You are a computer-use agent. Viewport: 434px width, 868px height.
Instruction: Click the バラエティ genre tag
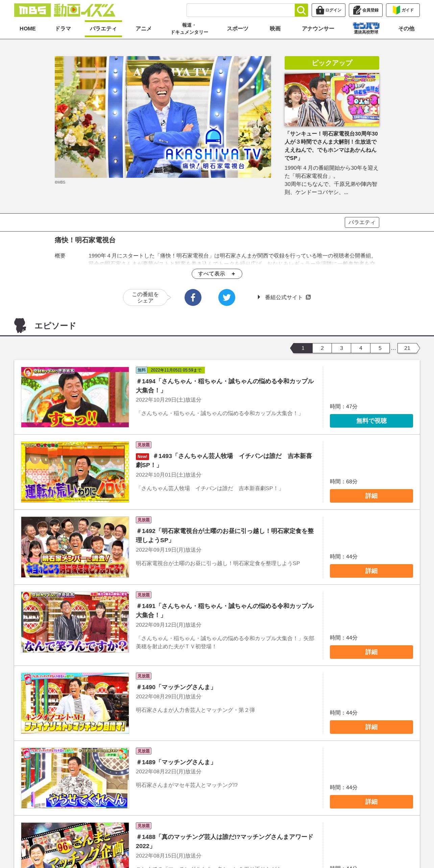coord(362,222)
